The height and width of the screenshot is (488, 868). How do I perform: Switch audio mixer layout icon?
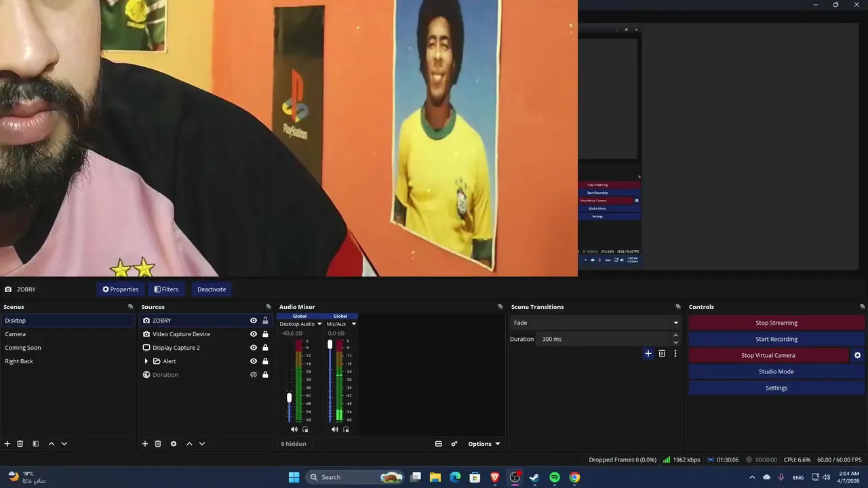coord(438,444)
